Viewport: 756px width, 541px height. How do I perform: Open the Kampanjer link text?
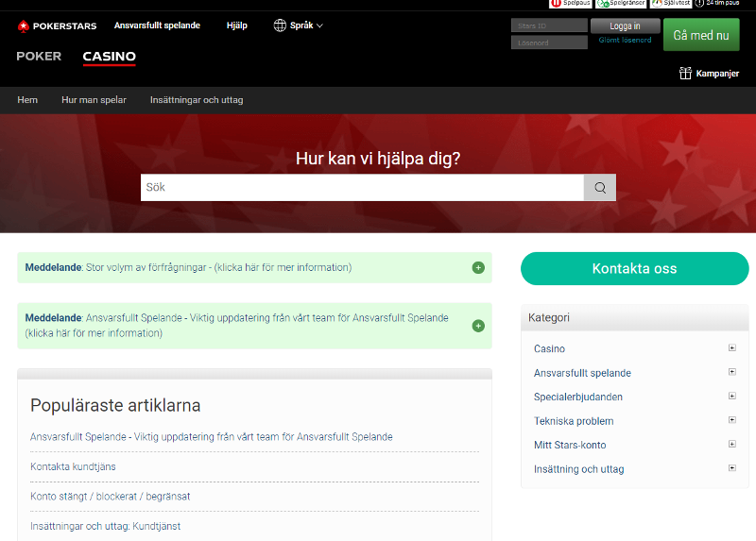(717, 74)
